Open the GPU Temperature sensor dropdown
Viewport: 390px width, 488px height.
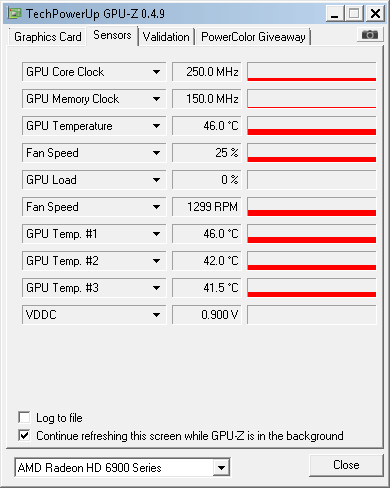pos(156,126)
